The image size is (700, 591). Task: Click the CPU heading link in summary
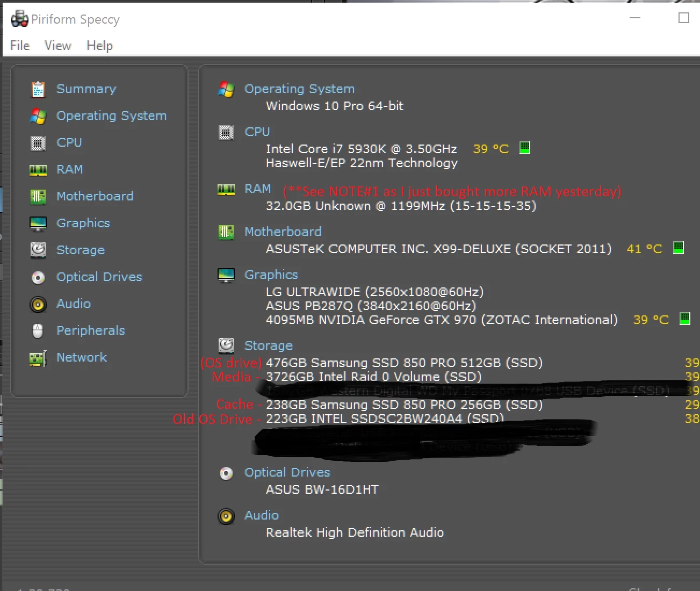(x=257, y=132)
